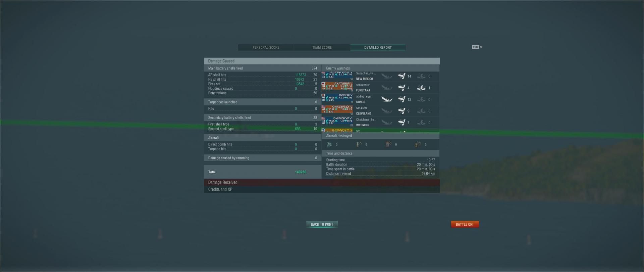Click the Fires set damage value 13542
This screenshot has width=644, height=272.
point(300,84)
